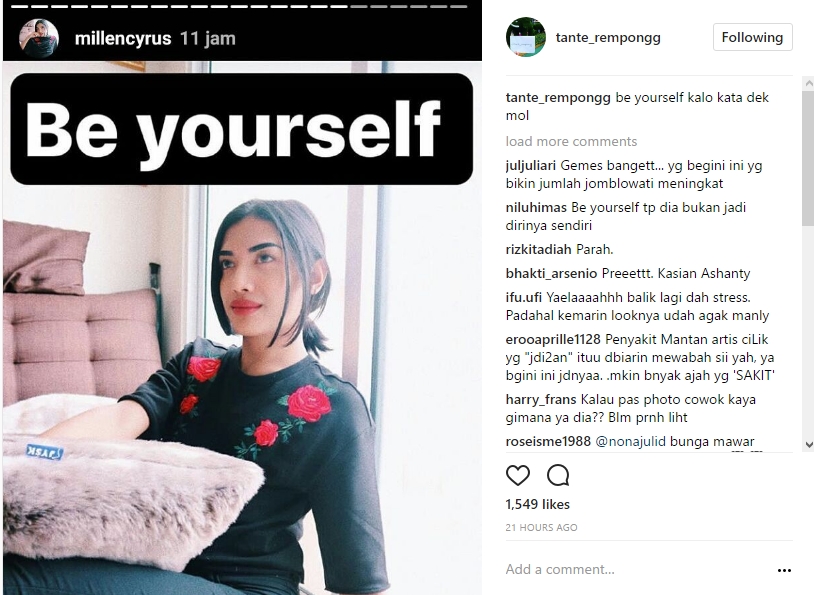This screenshot has width=814, height=595.
Task: Open tante_rempongg username in header
Action: pos(608,37)
